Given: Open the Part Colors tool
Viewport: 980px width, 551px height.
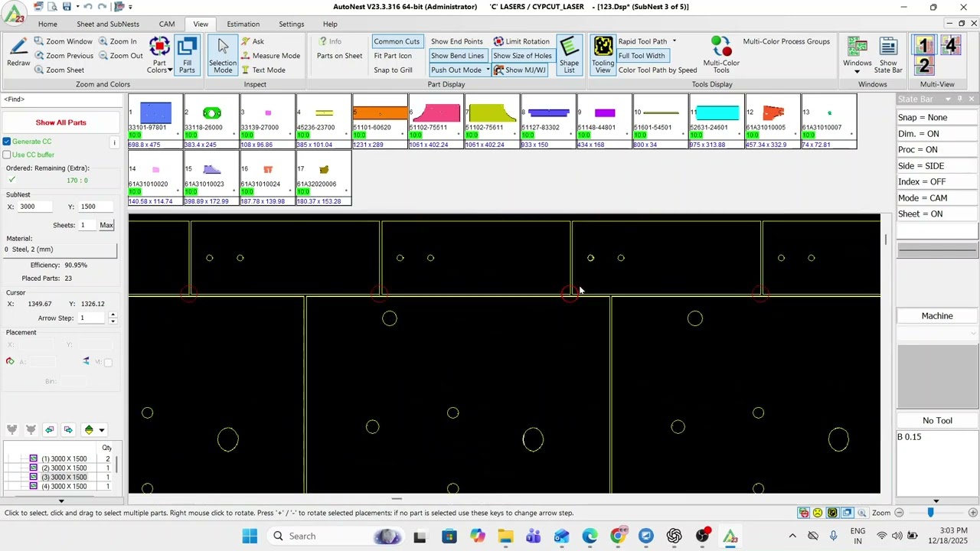Looking at the screenshot, I should tap(159, 55).
